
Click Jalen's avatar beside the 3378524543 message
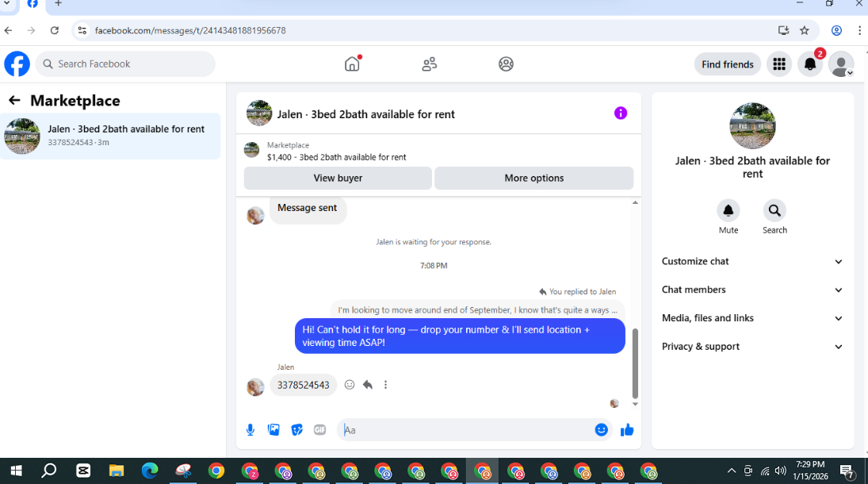pyautogui.click(x=255, y=387)
